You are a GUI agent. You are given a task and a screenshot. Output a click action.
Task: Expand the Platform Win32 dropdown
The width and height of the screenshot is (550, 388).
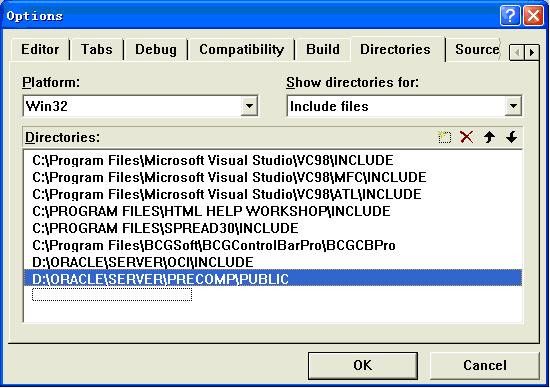tap(249, 106)
